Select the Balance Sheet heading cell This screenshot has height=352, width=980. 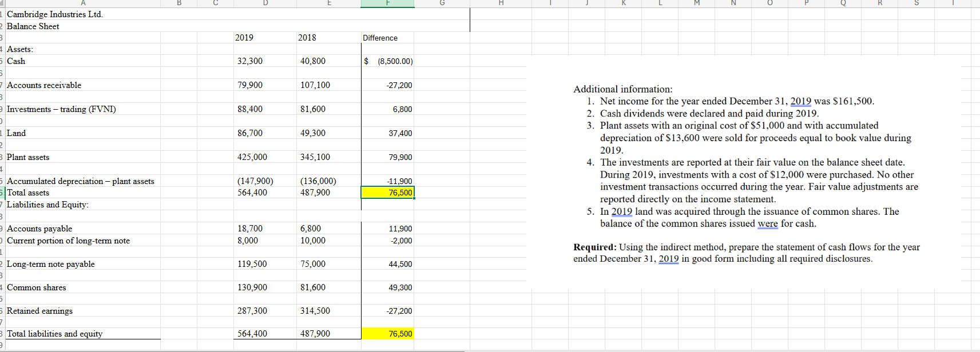coord(33,26)
